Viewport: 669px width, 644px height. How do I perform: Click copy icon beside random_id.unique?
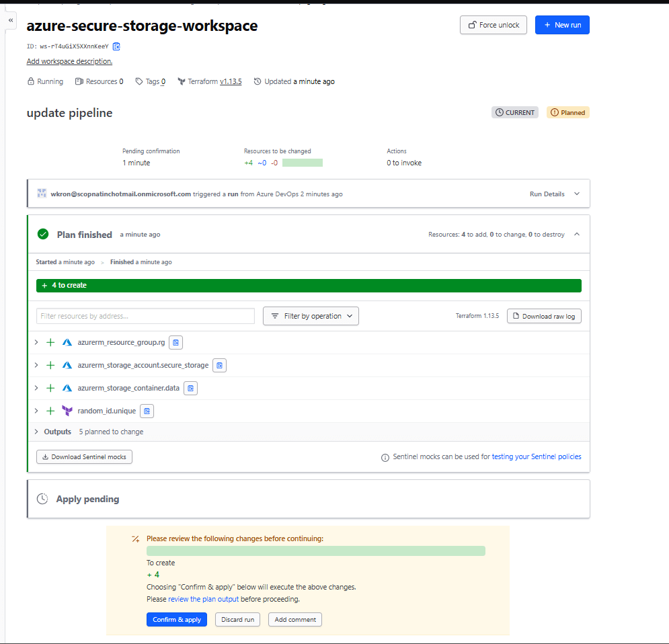(147, 411)
